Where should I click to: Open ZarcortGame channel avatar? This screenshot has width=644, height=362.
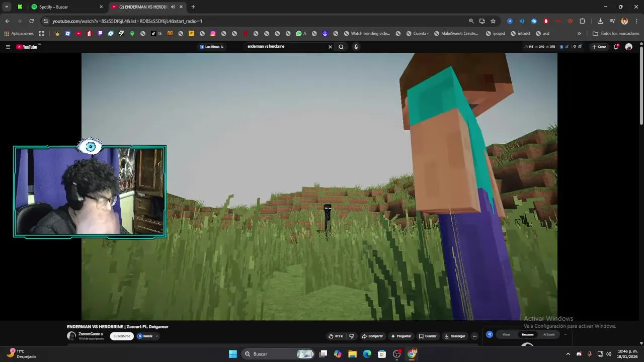point(71,336)
